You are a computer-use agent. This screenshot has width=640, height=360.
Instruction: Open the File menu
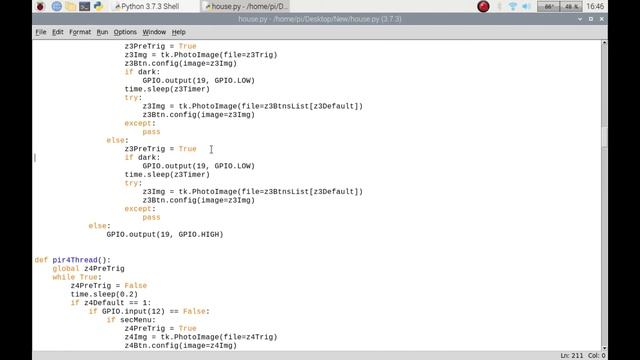pyautogui.click(x=40, y=32)
